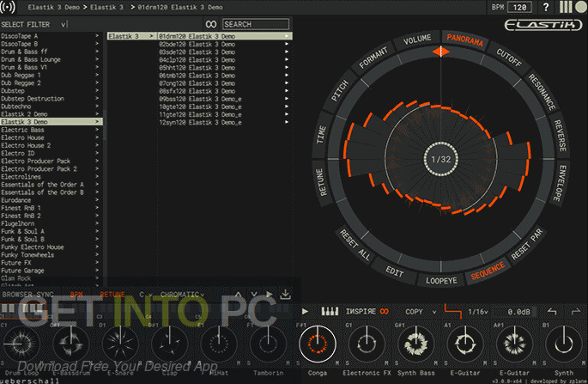Select the Tamborin pad
This screenshot has width=588, height=384.
(x=268, y=344)
